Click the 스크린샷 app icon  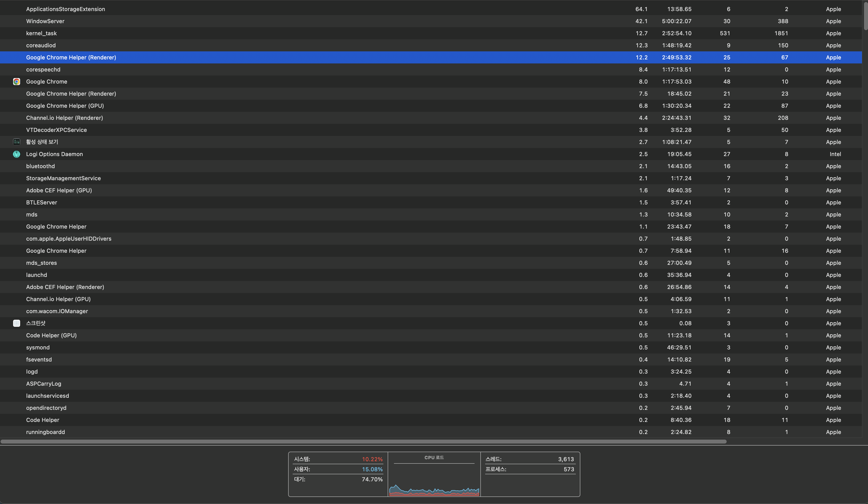pyautogui.click(x=17, y=323)
